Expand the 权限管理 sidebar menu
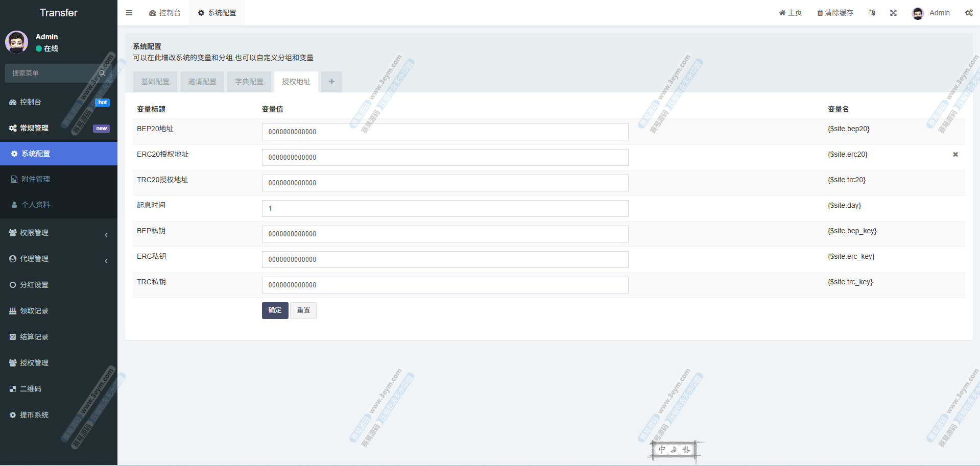This screenshot has width=980, height=466. 58,233
